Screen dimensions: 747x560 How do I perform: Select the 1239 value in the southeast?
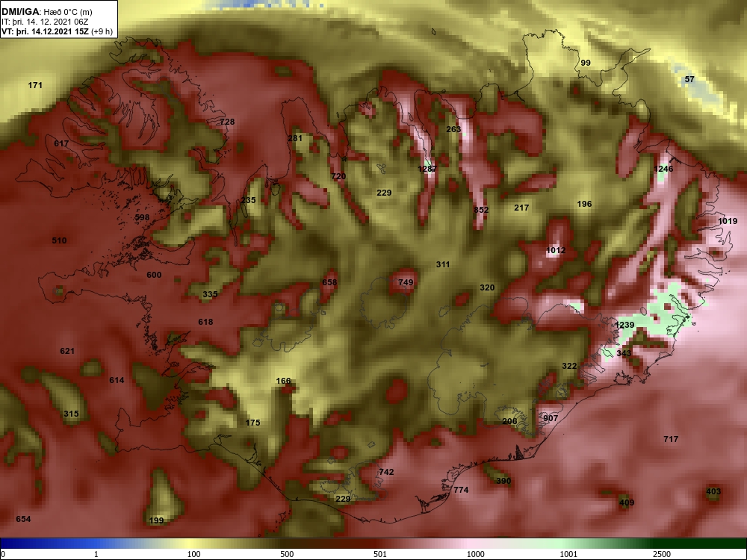tap(624, 325)
